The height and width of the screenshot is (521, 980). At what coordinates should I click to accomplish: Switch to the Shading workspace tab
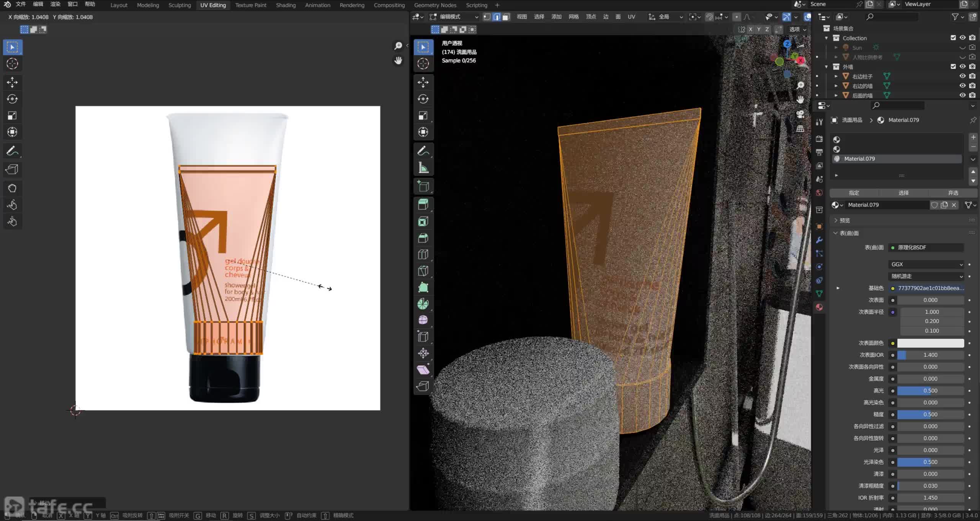tap(286, 5)
